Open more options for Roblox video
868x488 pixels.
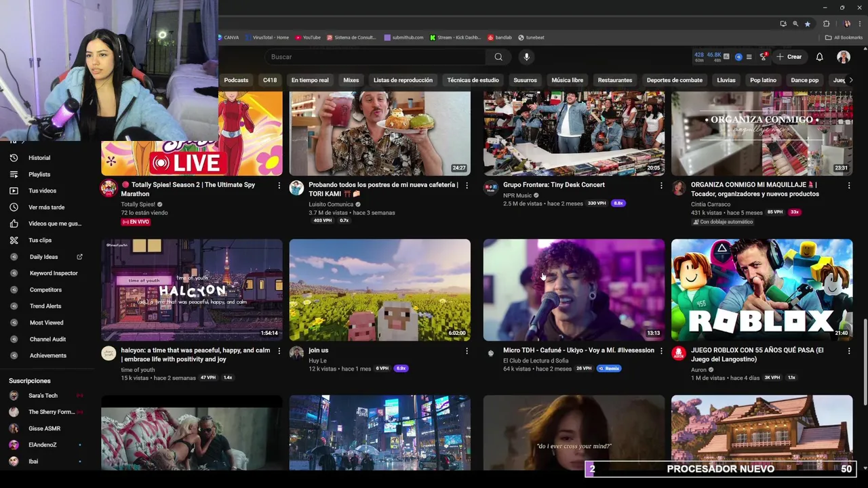(x=848, y=350)
